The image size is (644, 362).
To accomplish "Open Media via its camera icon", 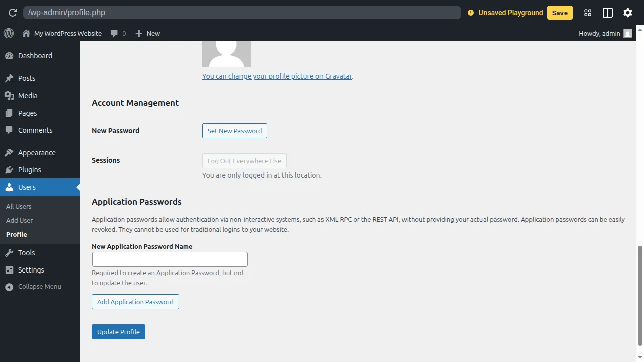I will coord(9,96).
